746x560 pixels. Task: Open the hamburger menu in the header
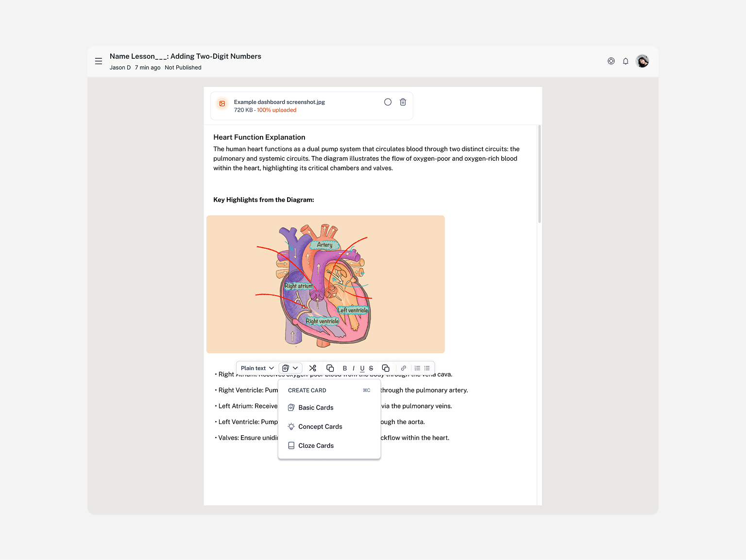pyautogui.click(x=99, y=61)
